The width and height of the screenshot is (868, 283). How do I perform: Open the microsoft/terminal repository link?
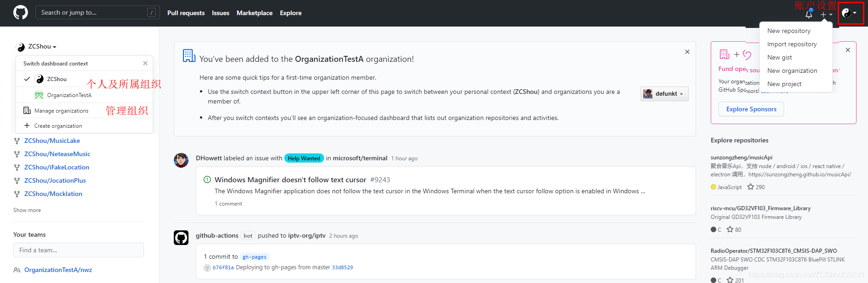(360, 158)
